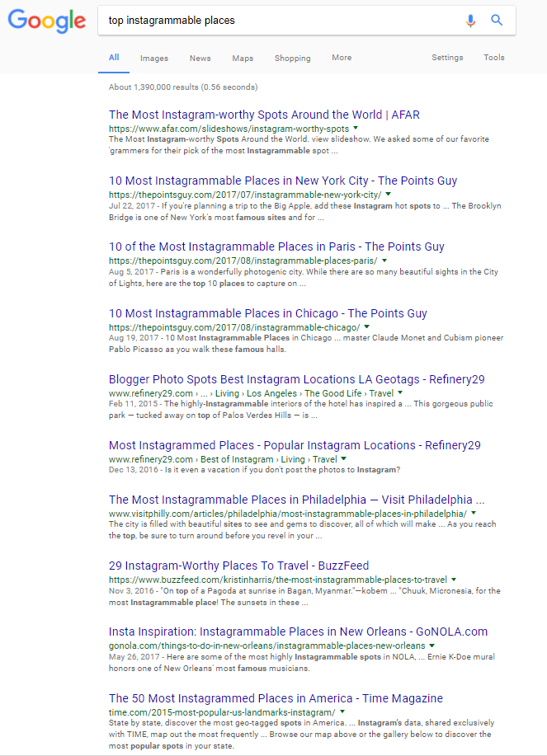547x756 pixels.
Task: Expand arrow beside buzzfeed.com URL
Action: (x=454, y=579)
